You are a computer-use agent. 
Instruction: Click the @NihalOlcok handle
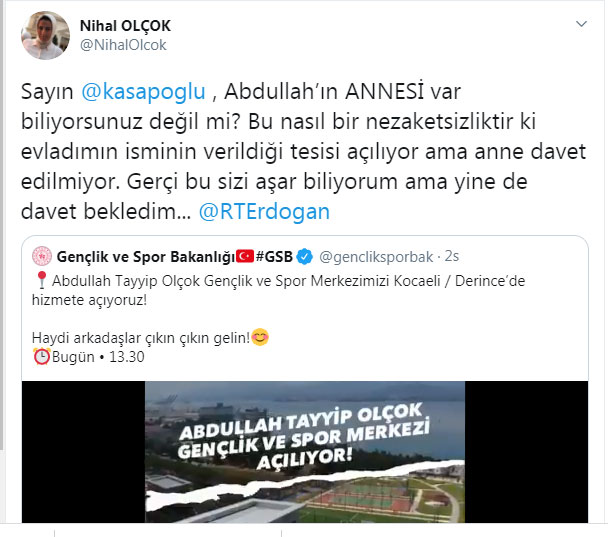[123, 45]
